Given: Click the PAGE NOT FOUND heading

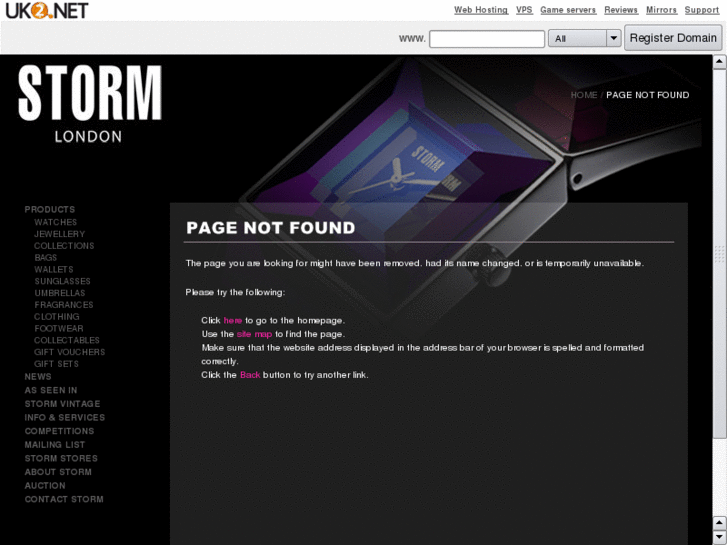Looking at the screenshot, I should point(271,228).
